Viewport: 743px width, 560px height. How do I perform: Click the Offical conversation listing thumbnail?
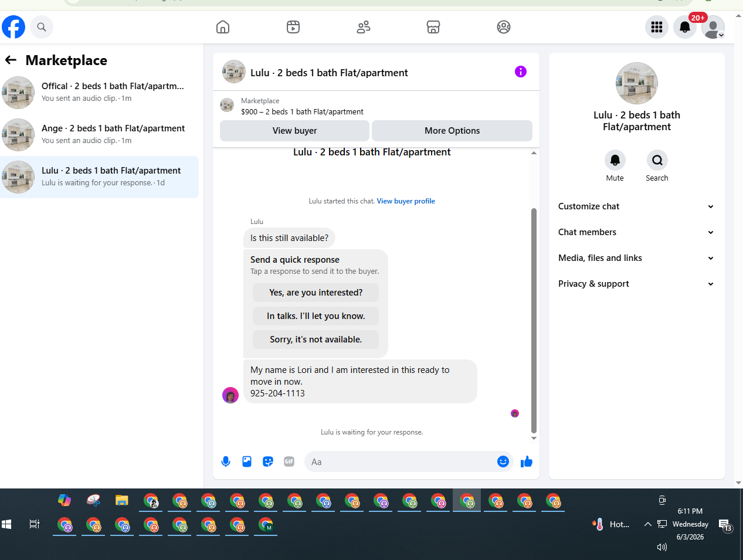click(18, 93)
